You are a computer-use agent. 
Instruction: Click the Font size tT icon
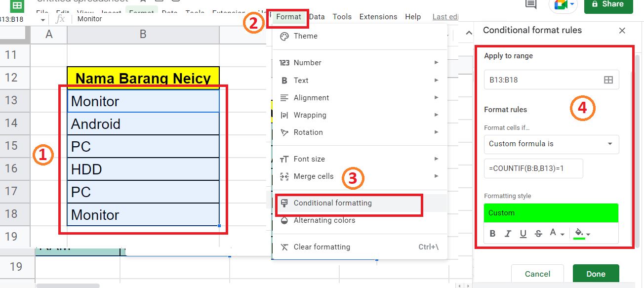[284, 159]
